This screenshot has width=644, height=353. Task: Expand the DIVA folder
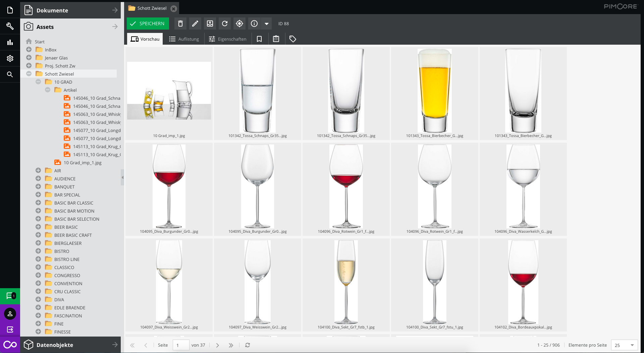(38, 300)
